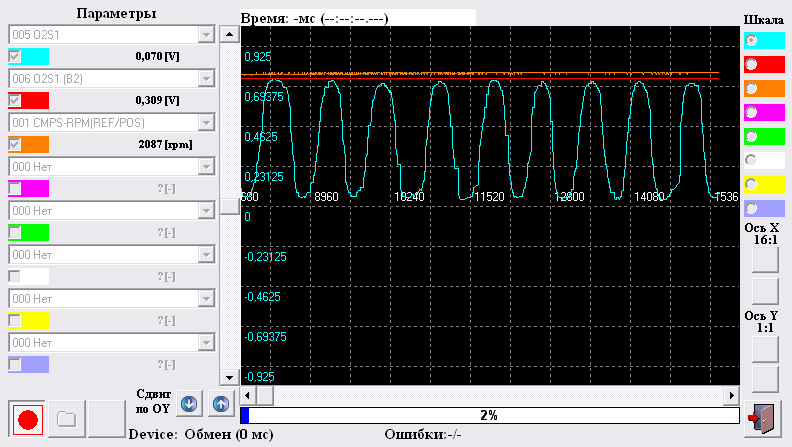Uncheck the red 006 O2S1 (B2) channel checkbox

pos(14,100)
